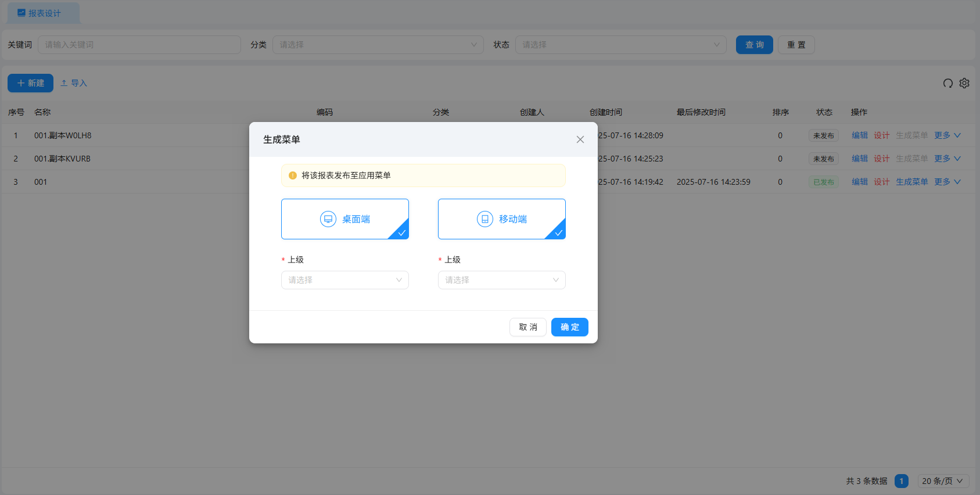Click the mobile device icon in 移动端 card
Viewport: 980px width, 495px height.
click(485, 219)
